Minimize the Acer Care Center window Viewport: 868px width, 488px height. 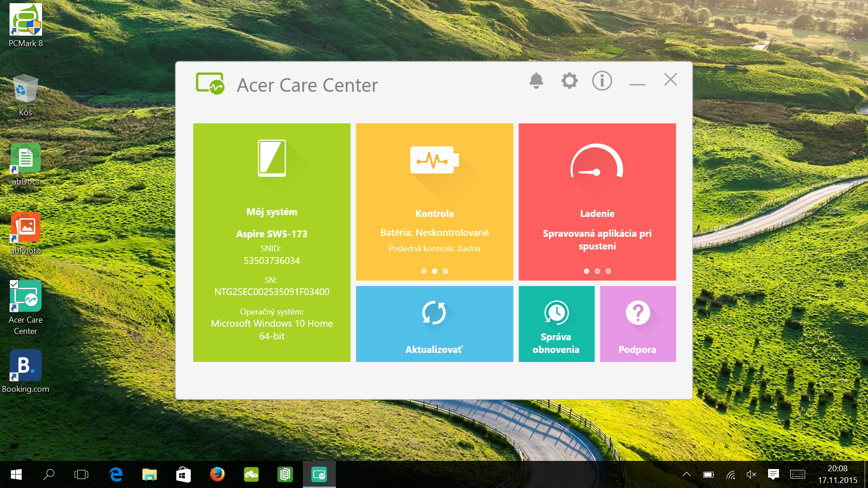[x=637, y=84]
